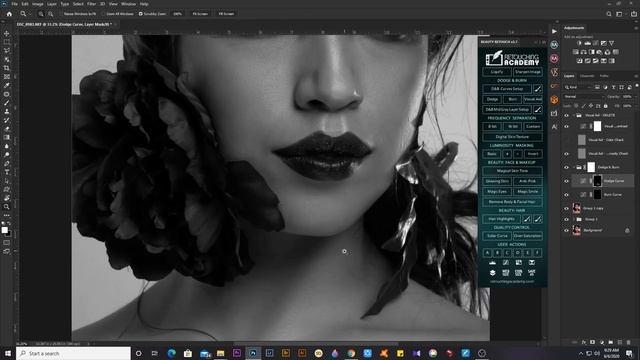Click the Sharpen Image button
Image resolution: width=640 pixels, height=360 pixels.
tap(528, 72)
